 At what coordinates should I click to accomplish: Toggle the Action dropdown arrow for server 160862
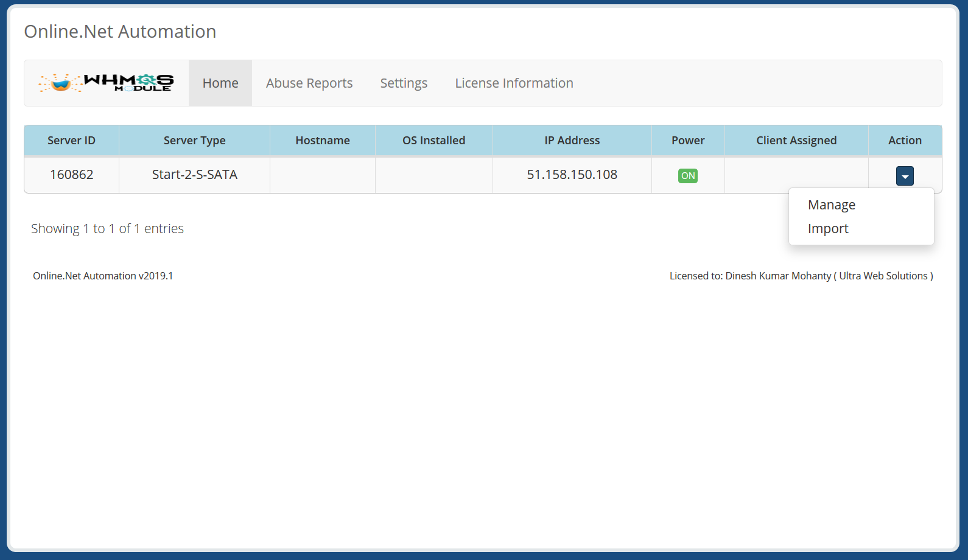click(905, 176)
